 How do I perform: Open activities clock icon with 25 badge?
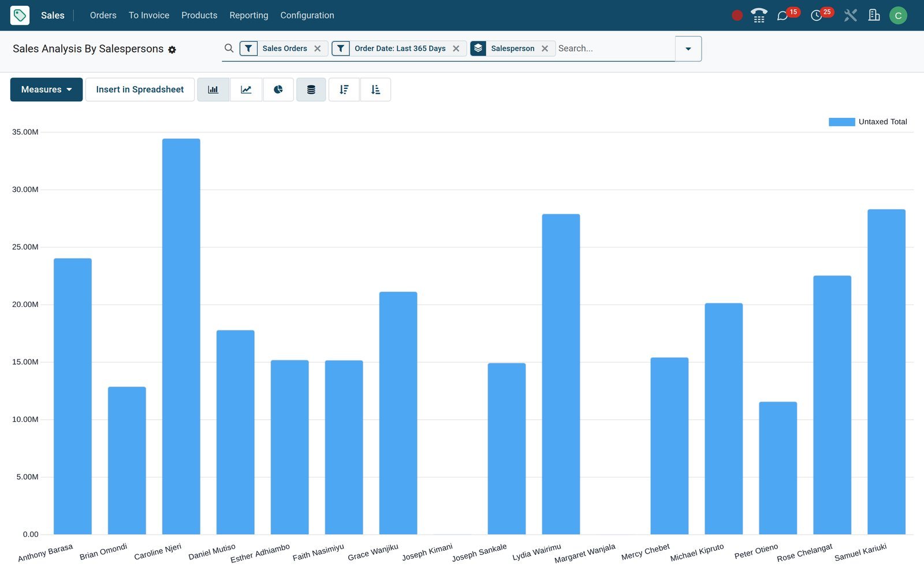point(816,16)
